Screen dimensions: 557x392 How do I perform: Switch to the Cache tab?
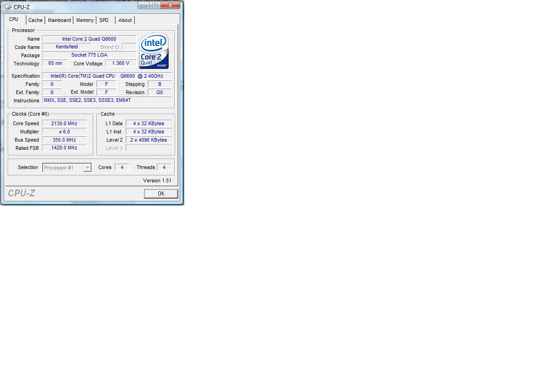(x=35, y=20)
